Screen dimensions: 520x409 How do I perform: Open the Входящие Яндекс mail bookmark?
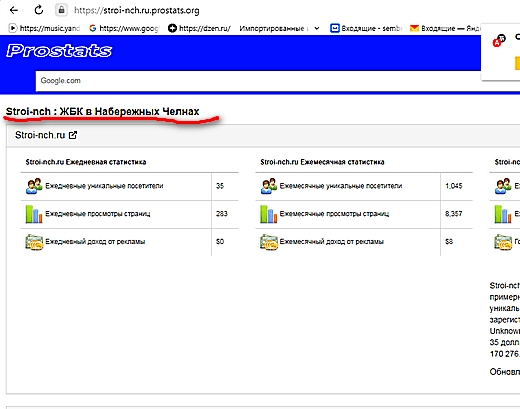click(445, 28)
